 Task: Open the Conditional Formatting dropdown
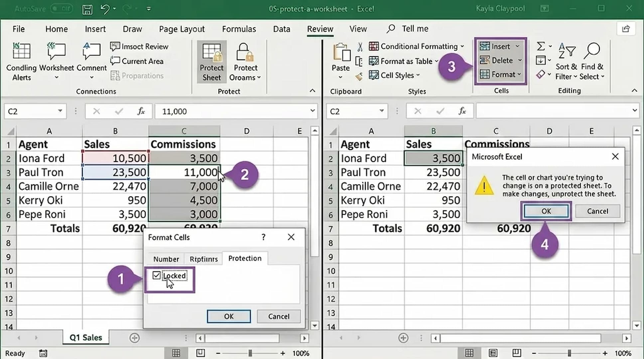tap(416, 46)
